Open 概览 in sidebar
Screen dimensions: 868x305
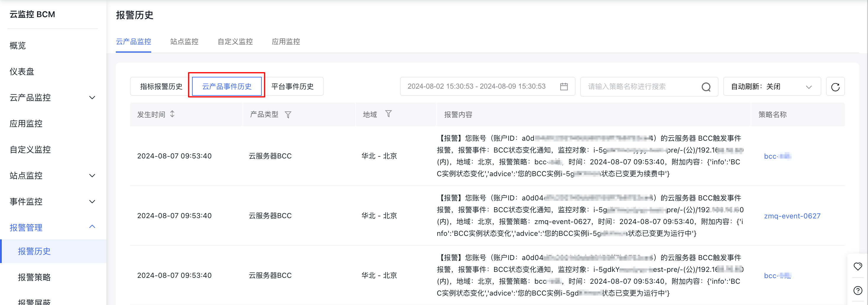pos(17,46)
